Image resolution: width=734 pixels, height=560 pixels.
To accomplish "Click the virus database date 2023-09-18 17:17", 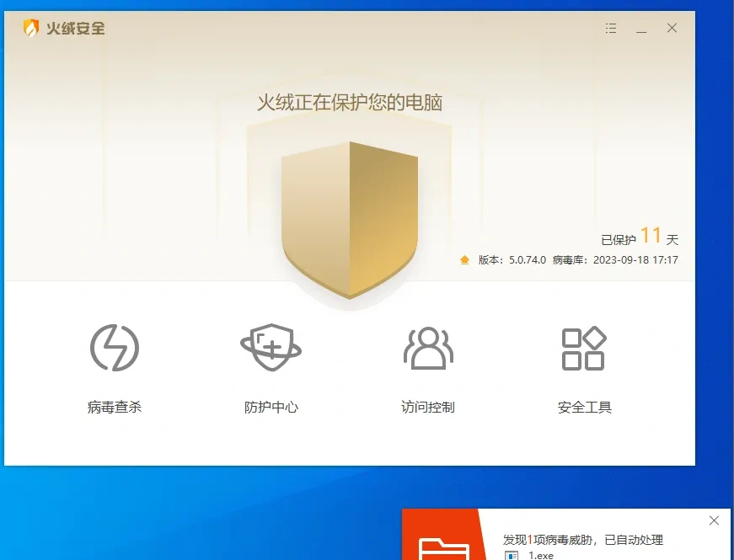I will [635, 260].
